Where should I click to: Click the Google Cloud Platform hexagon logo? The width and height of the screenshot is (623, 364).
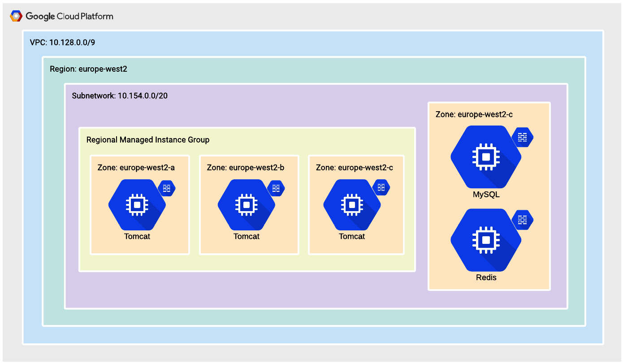(x=16, y=17)
